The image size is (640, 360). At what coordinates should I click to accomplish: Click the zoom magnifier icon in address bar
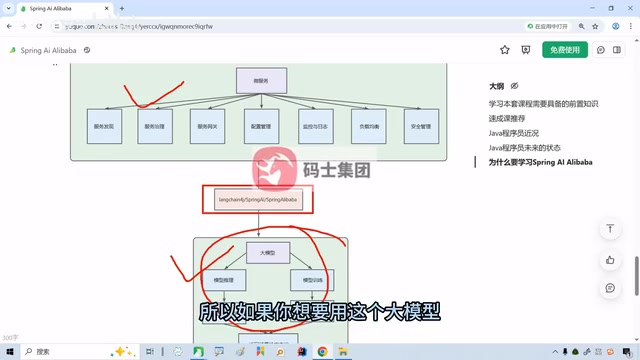[581, 26]
